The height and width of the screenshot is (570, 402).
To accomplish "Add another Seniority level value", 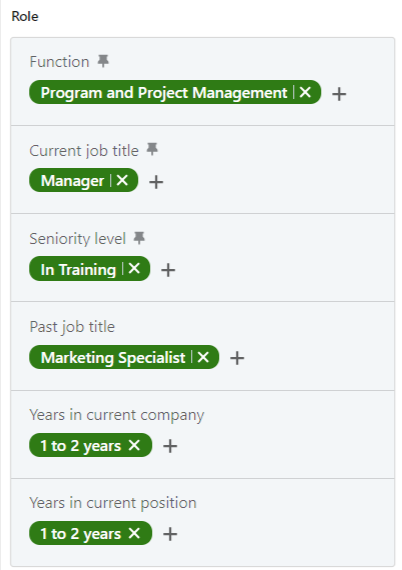I will pyautogui.click(x=168, y=270).
